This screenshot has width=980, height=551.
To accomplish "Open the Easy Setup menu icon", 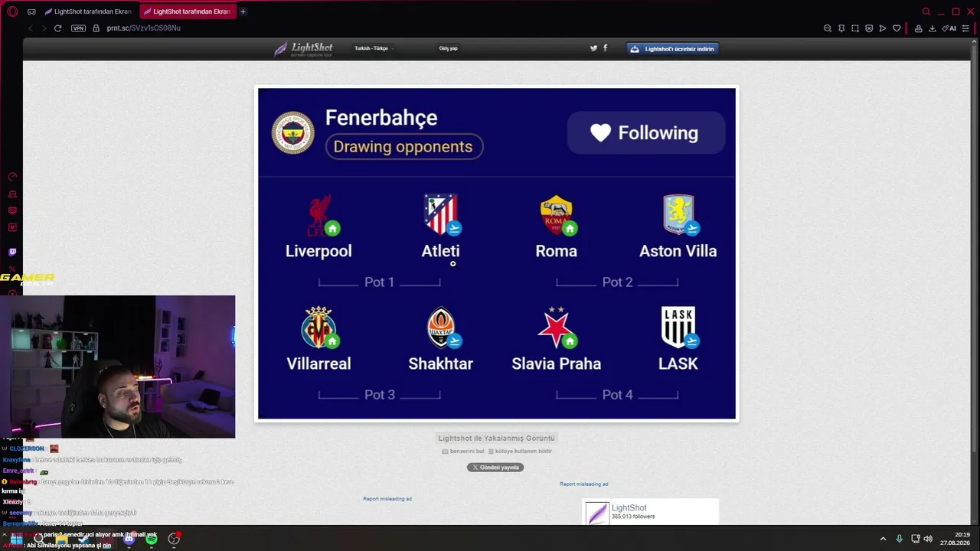I will click(967, 28).
